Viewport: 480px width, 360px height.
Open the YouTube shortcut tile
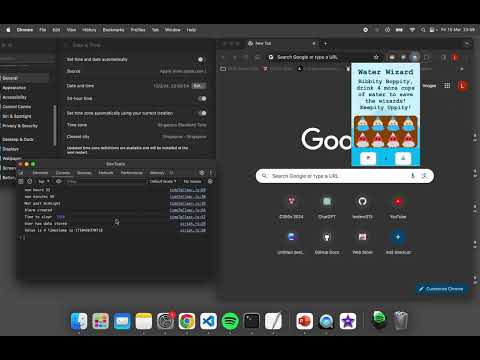click(398, 207)
